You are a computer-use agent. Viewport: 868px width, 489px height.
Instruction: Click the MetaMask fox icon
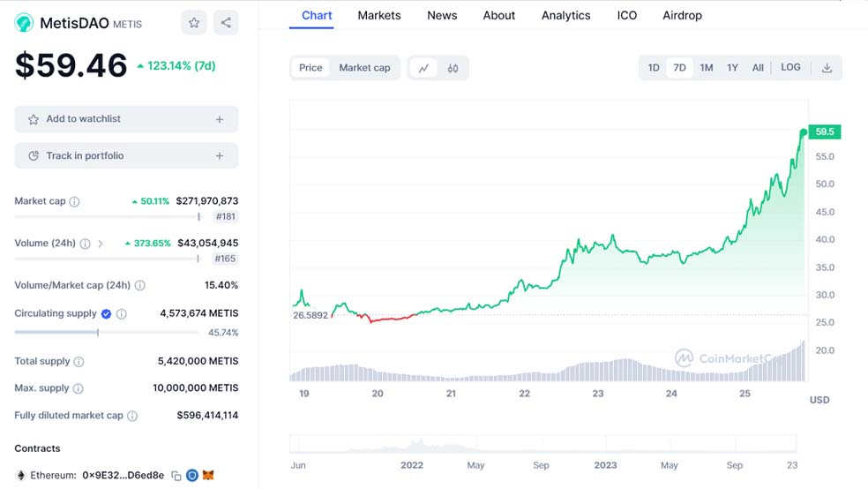click(208, 475)
